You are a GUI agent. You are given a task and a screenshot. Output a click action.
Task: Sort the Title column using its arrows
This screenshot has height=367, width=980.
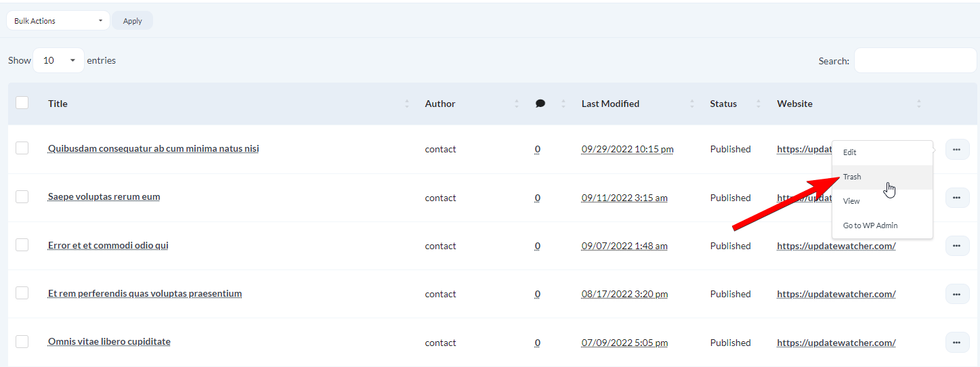407,104
